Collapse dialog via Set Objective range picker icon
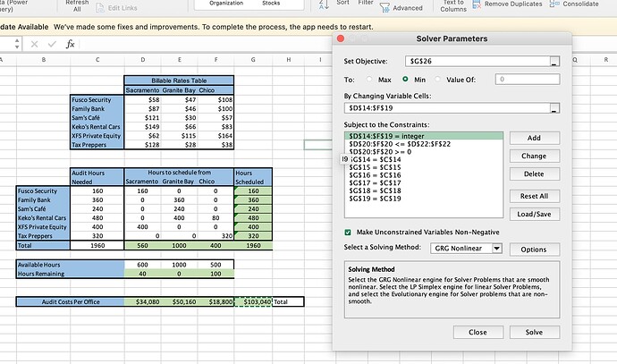Screen dimensions: 617x364 click(554, 62)
